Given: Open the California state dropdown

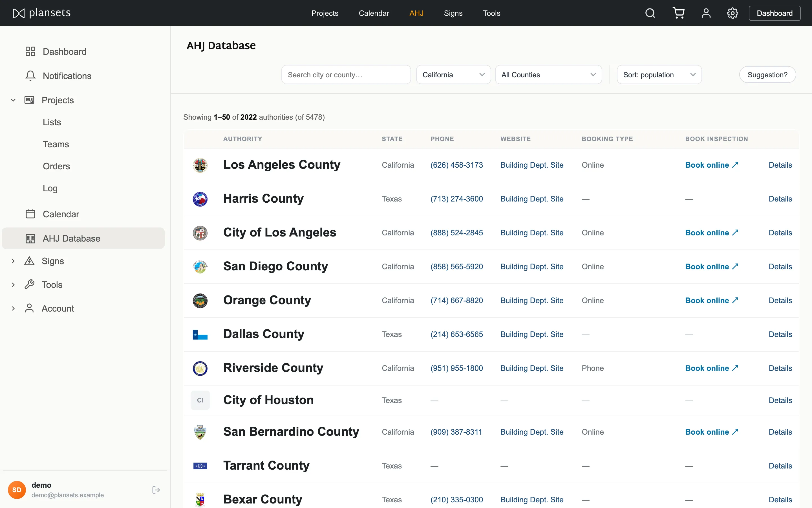Looking at the screenshot, I should (453, 75).
